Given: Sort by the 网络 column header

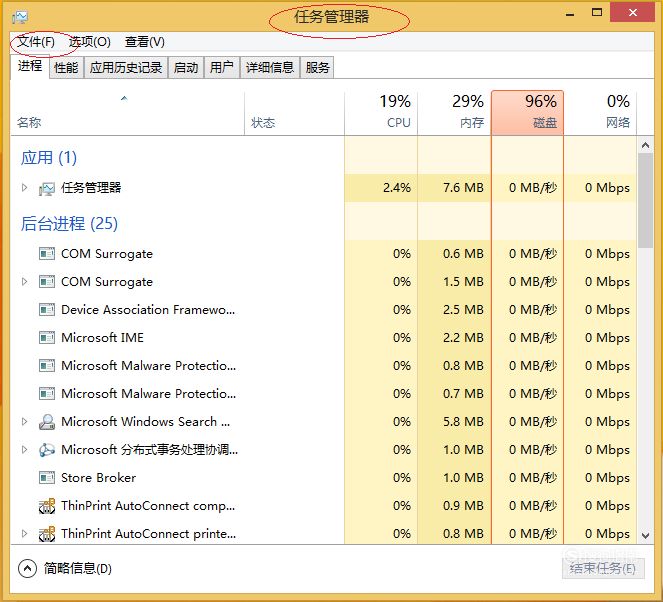Looking at the screenshot, I should click(x=600, y=114).
